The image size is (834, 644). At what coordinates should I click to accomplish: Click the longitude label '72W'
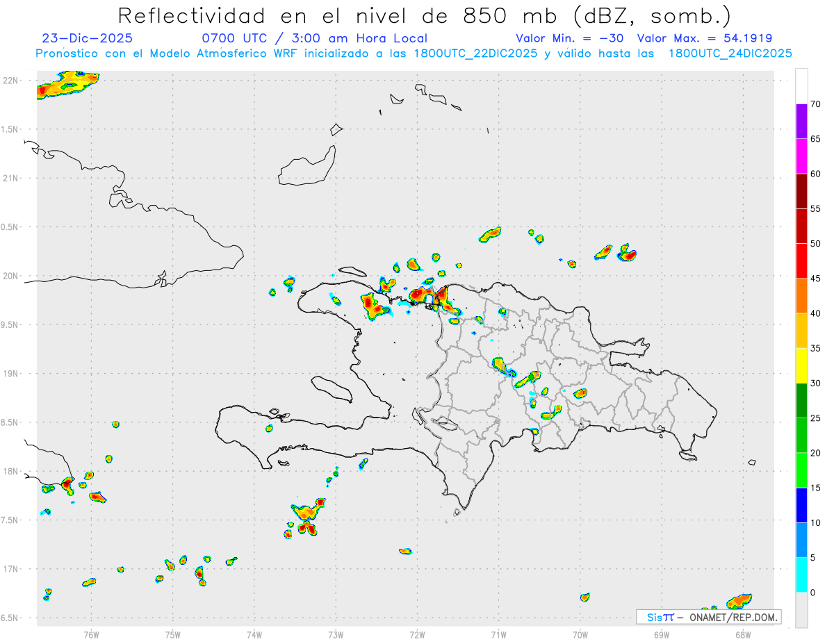pos(417,634)
